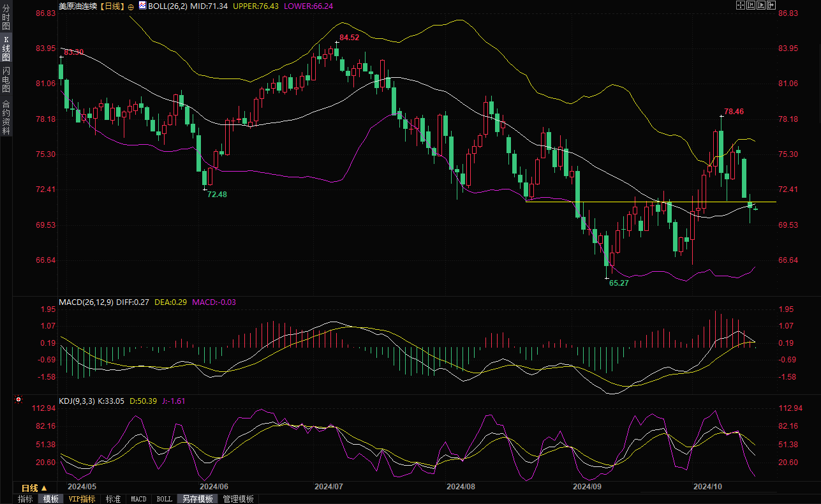Click the chart playback arrow icon

click(761, 5)
